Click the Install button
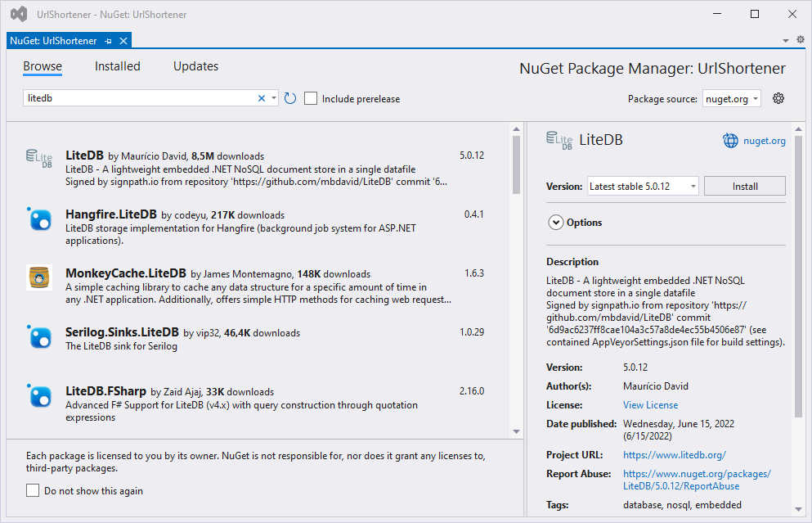Image resolution: width=812 pixels, height=523 pixels. (744, 186)
